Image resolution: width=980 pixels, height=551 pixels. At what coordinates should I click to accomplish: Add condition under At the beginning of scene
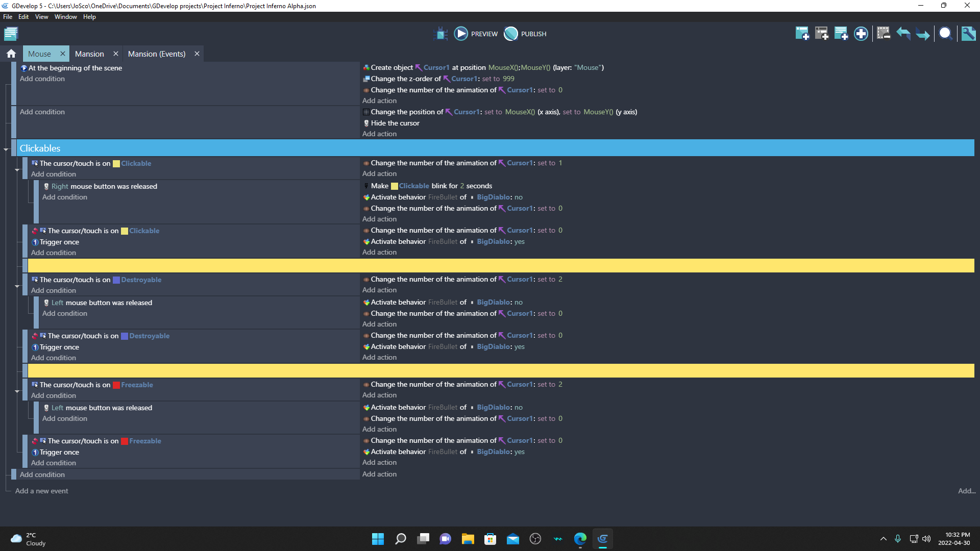tap(42, 79)
